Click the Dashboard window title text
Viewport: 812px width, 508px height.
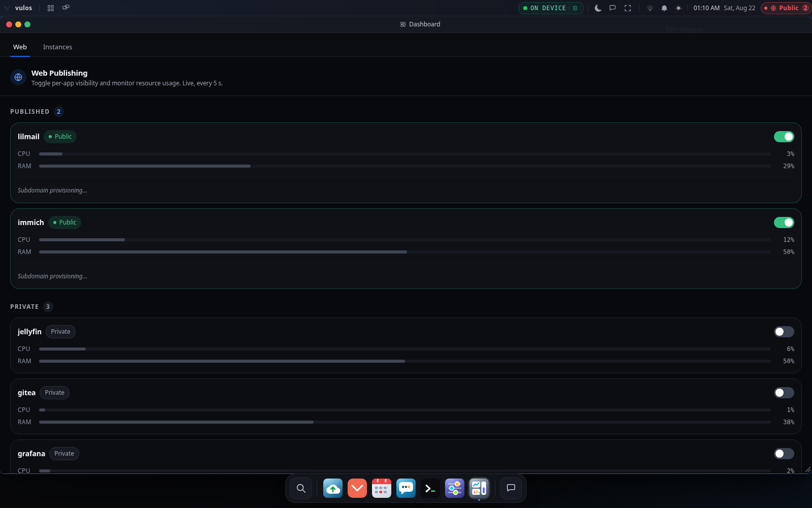(x=425, y=24)
